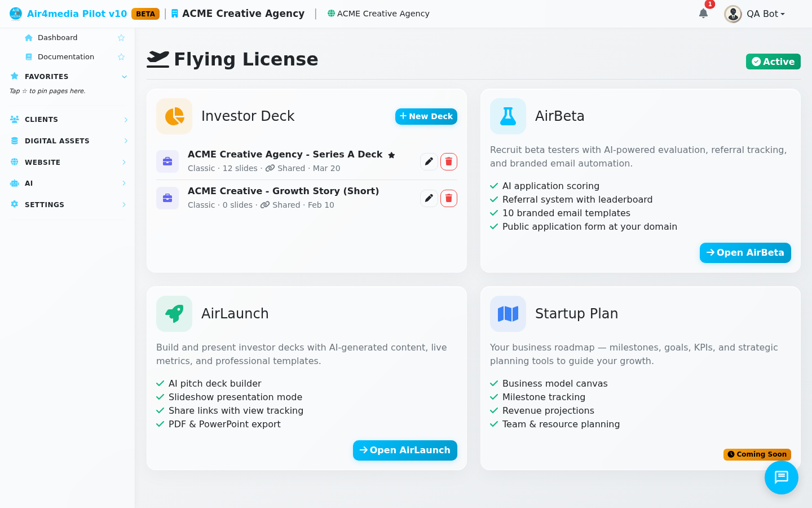Open ACME Creative Agency - Series A Deck
The width and height of the screenshot is (812, 508).
tap(285, 155)
